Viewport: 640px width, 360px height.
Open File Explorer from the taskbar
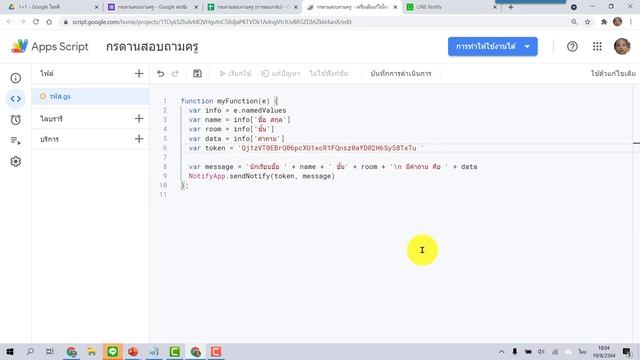(x=91, y=351)
